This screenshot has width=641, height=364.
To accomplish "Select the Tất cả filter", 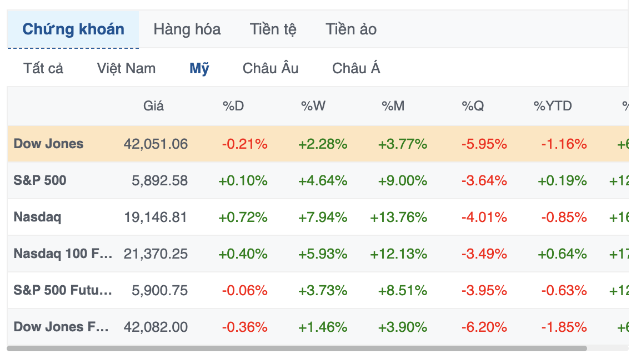I will coord(43,69).
